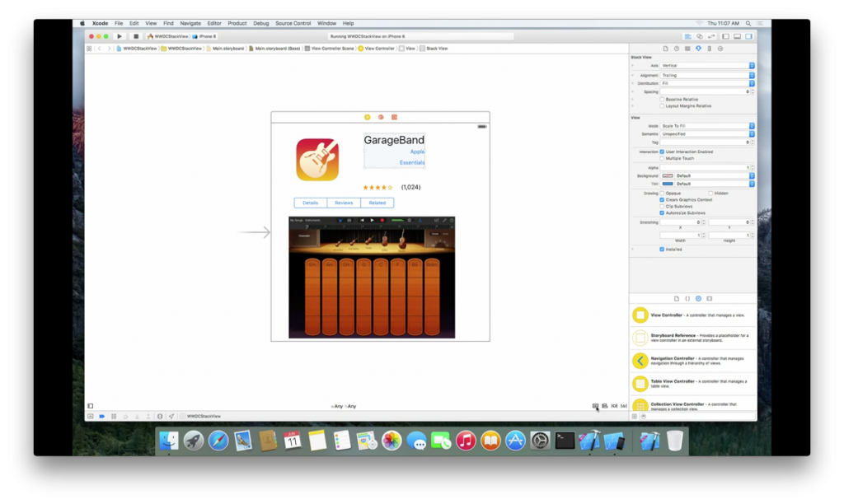
Task: Open the Identity inspector
Action: click(687, 49)
